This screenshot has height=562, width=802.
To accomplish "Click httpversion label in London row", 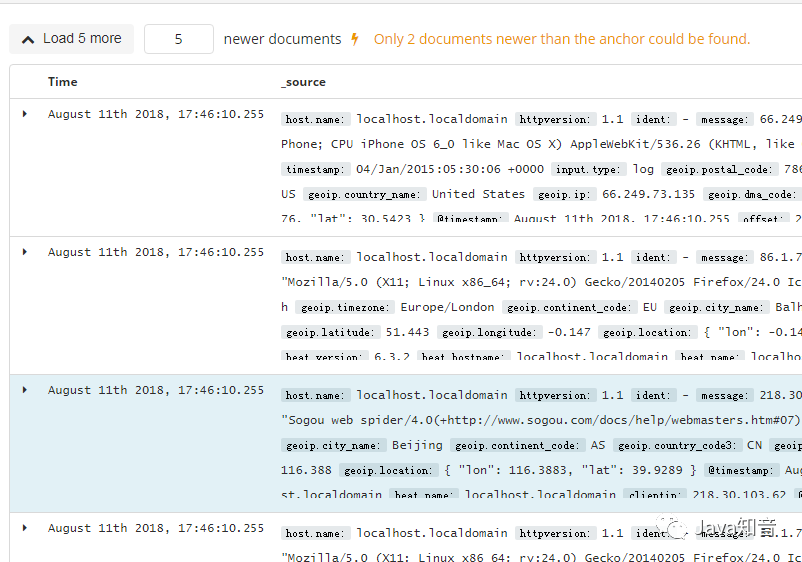I will (x=555, y=257).
